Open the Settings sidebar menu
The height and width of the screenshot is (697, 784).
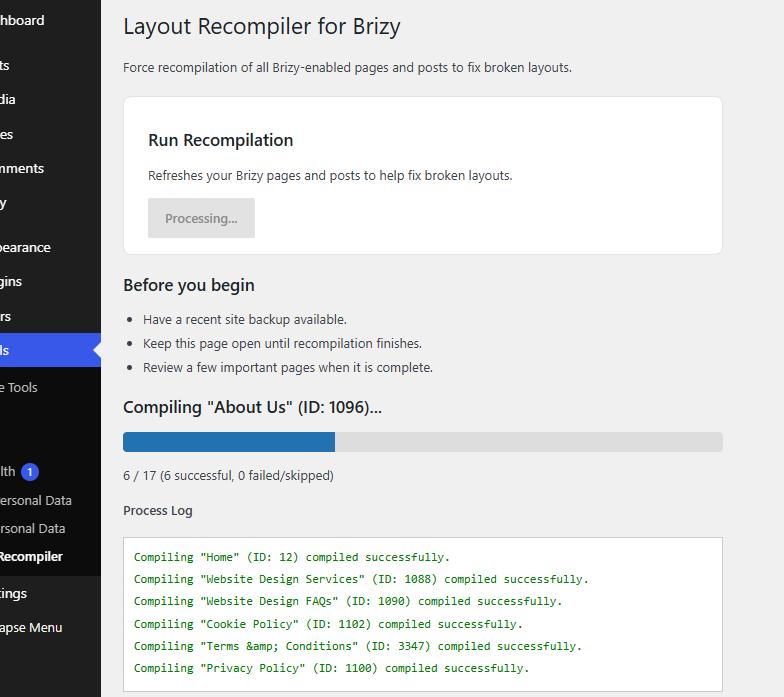[x=14, y=594]
